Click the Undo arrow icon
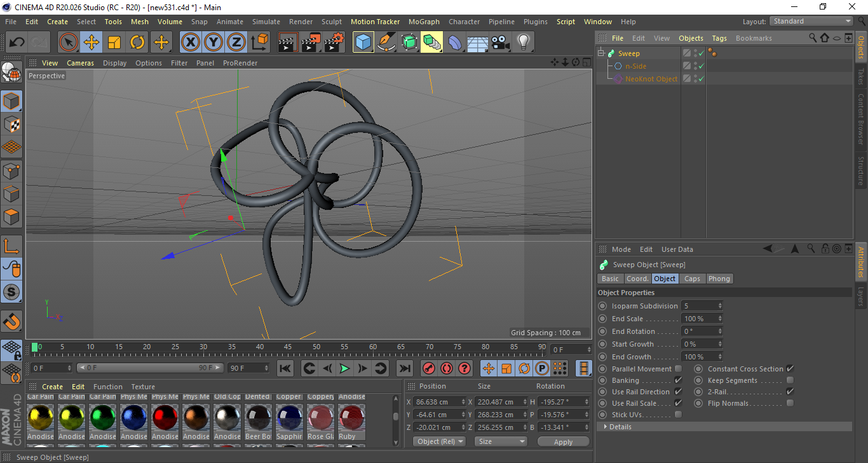The height and width of the screenshot is (463, 868). point(17,43)
